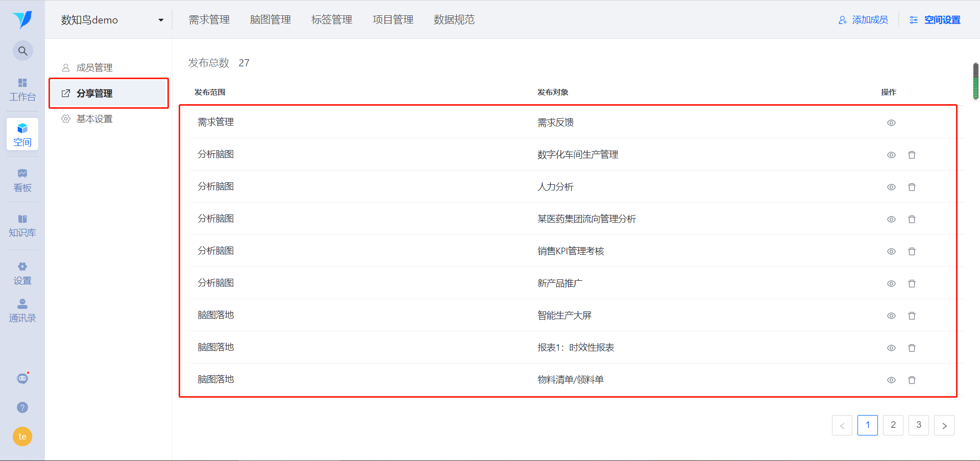Click the previous page left chevron

(842, 425)
